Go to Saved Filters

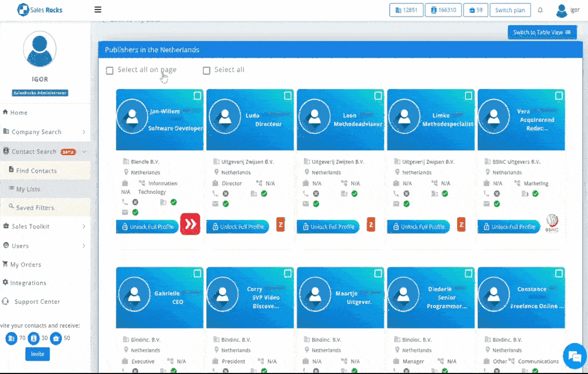click(x=35, y=208)
